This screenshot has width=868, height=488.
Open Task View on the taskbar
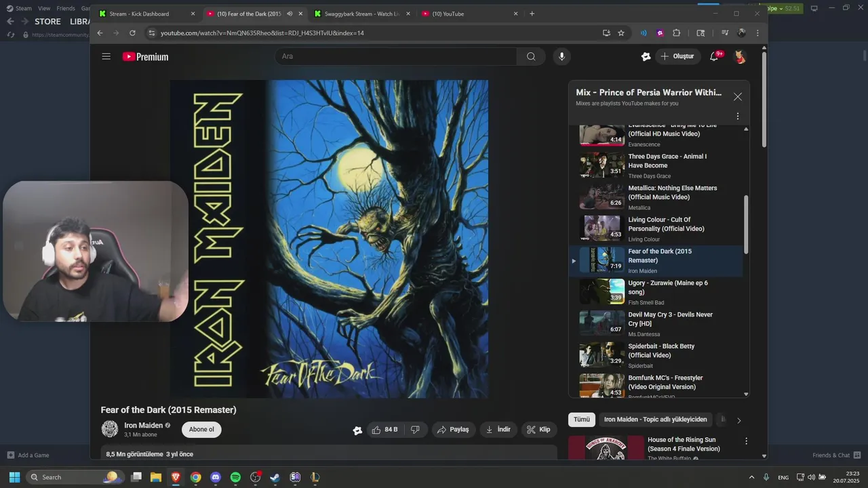pyautogui.click(x=136, y=477)
